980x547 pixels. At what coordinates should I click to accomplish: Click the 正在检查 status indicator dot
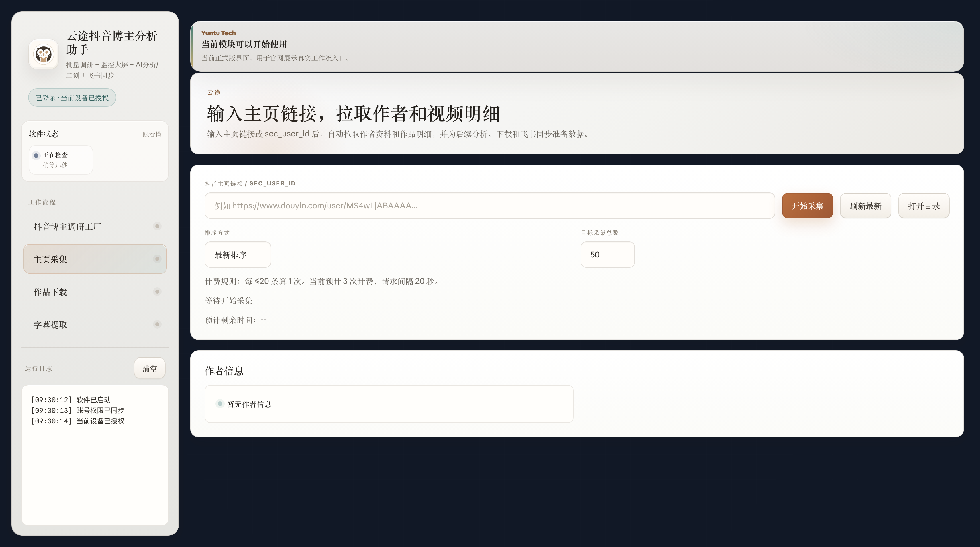[x=36, y=155]
